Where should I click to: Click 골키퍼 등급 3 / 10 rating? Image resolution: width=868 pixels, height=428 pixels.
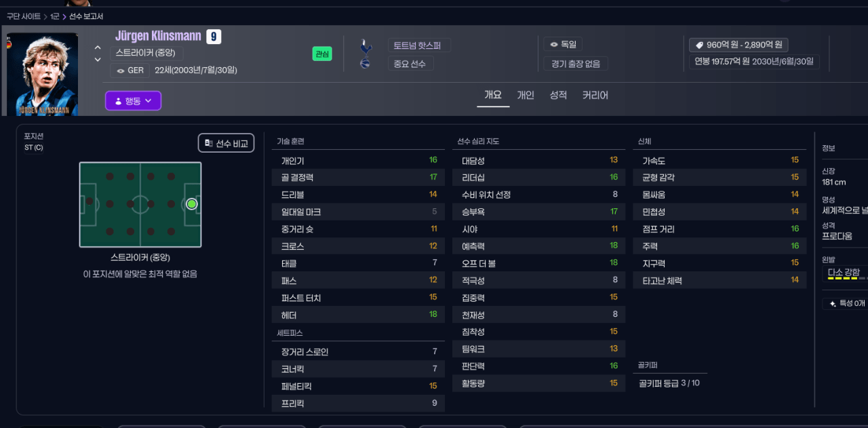(x=669, y=383)
